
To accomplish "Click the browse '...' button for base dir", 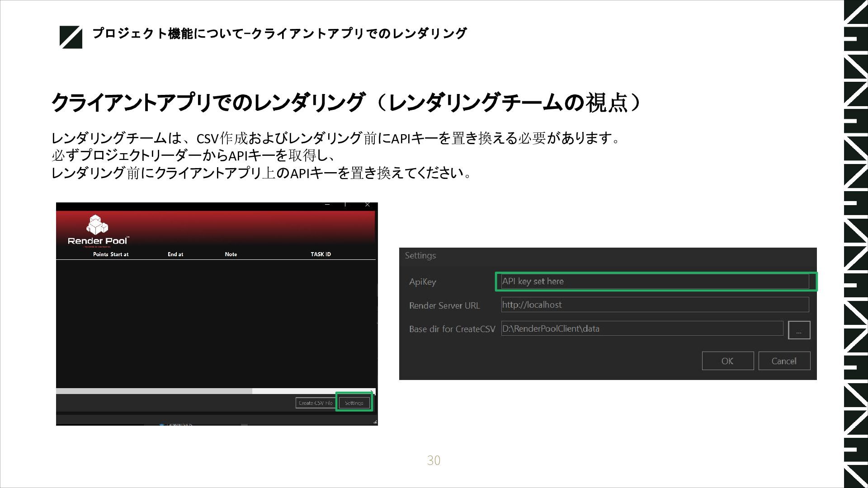I will click(798, 330).
